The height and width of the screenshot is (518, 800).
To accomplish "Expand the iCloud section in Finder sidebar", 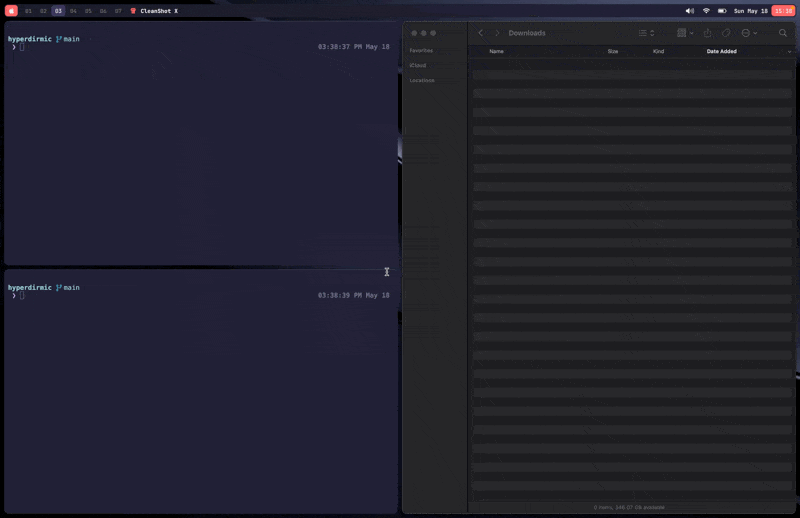I will coord(417,65).
